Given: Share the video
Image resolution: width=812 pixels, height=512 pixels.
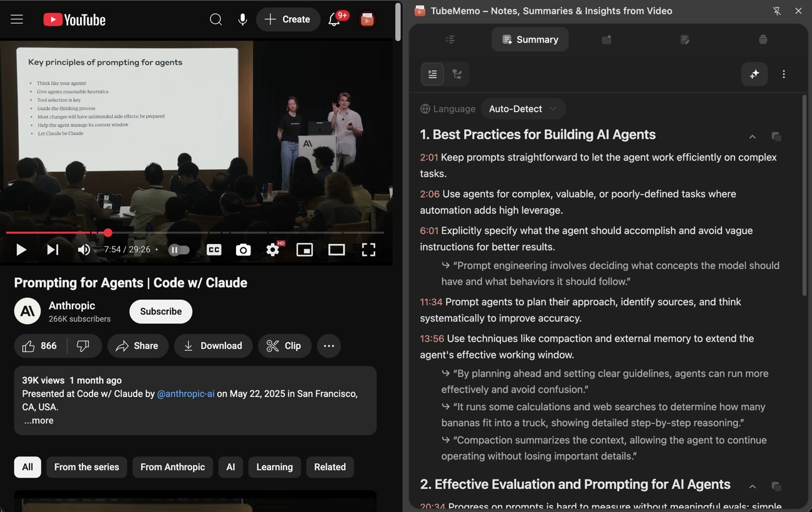Looking at the screenshot, I should point(137,346).
